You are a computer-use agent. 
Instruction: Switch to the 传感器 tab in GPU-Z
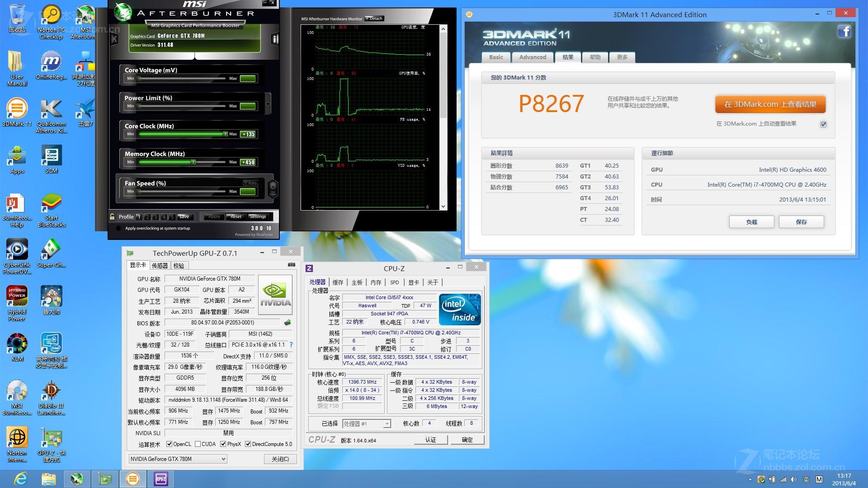coord(160,266)
